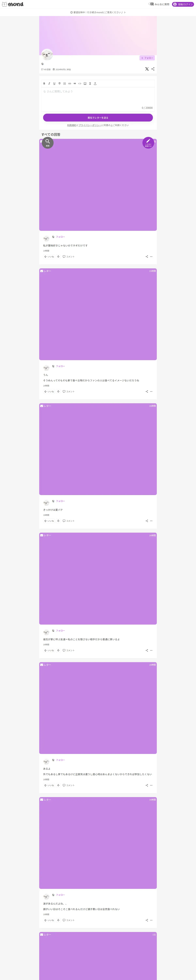196x980 pixels.
Task: Add an image using the image icon
Action: pos(85,83)
